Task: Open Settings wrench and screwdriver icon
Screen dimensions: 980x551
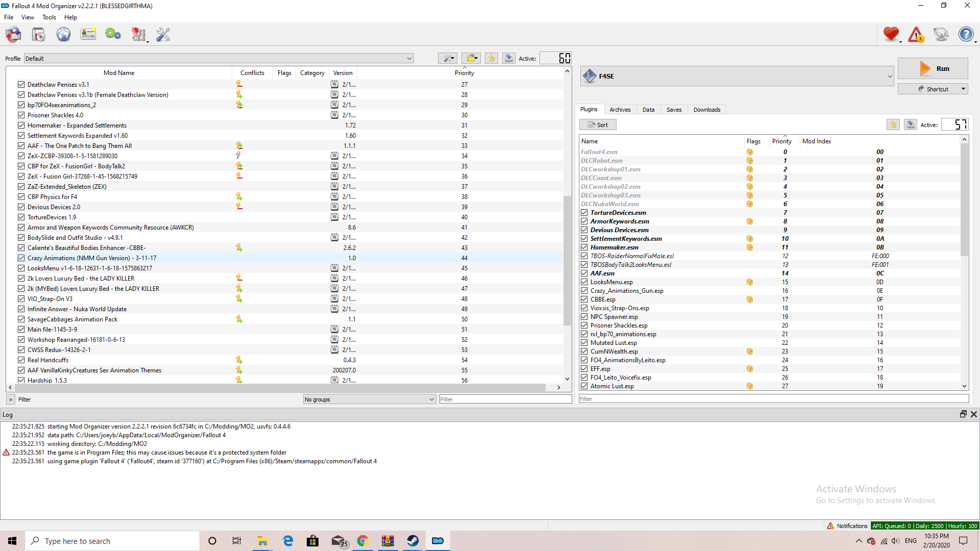Action: [163, 35]
